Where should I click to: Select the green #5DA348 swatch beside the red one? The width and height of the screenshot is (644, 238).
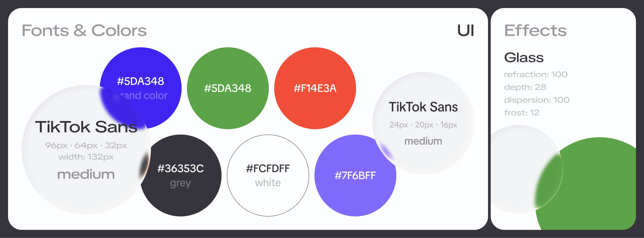(227, 88)
